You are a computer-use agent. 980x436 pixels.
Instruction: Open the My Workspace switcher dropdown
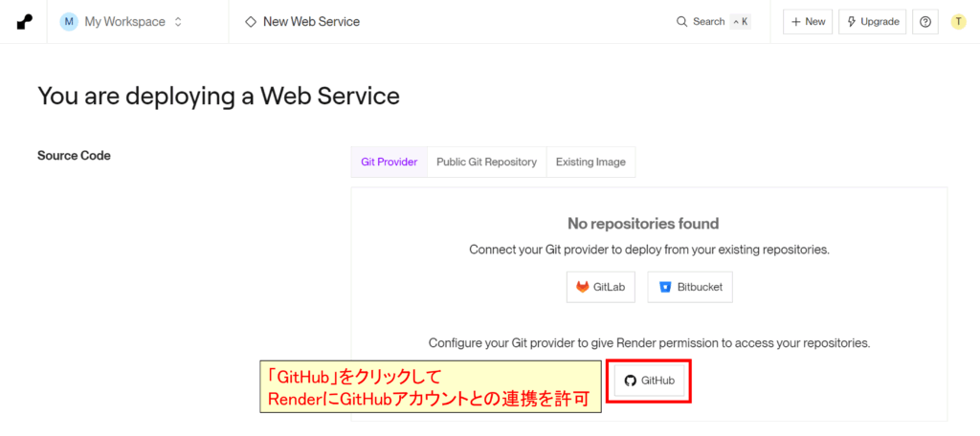click(x=122, y=22)
